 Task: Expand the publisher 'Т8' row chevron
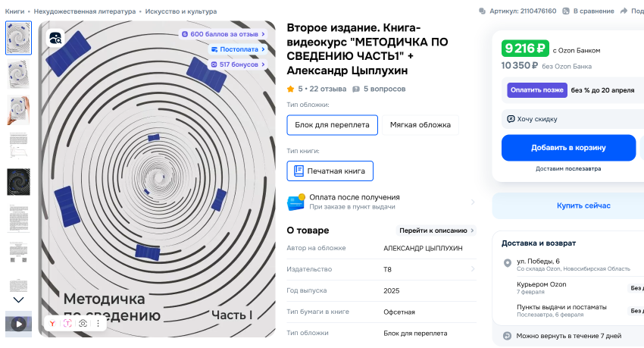[473, 269]
